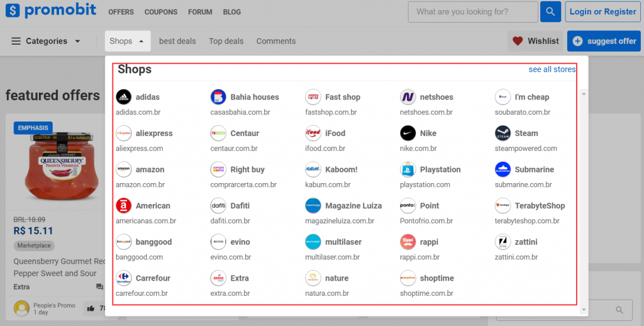Click the Point store logo icon
The width and height of the screenshot is (644, 326).
pyautogui.click(x=408, y=206)
